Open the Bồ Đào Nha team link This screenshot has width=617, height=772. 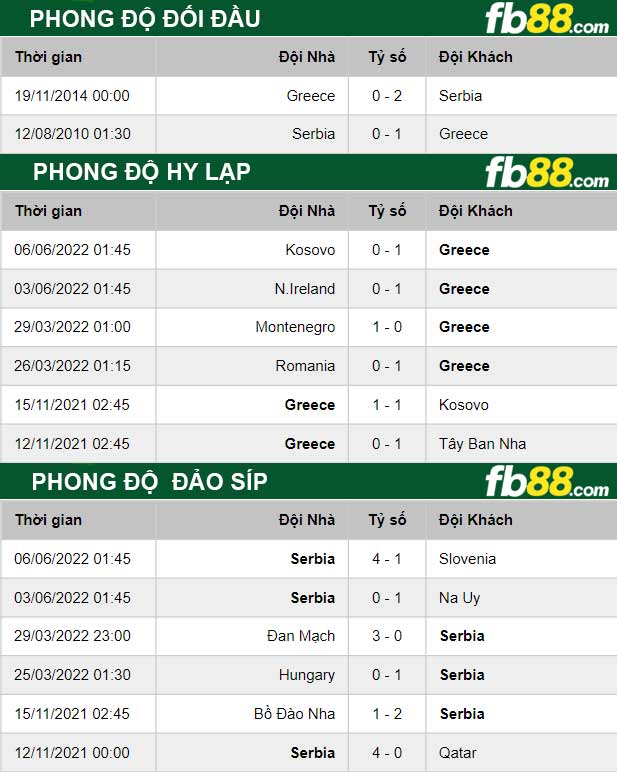(x=295, y=714)
